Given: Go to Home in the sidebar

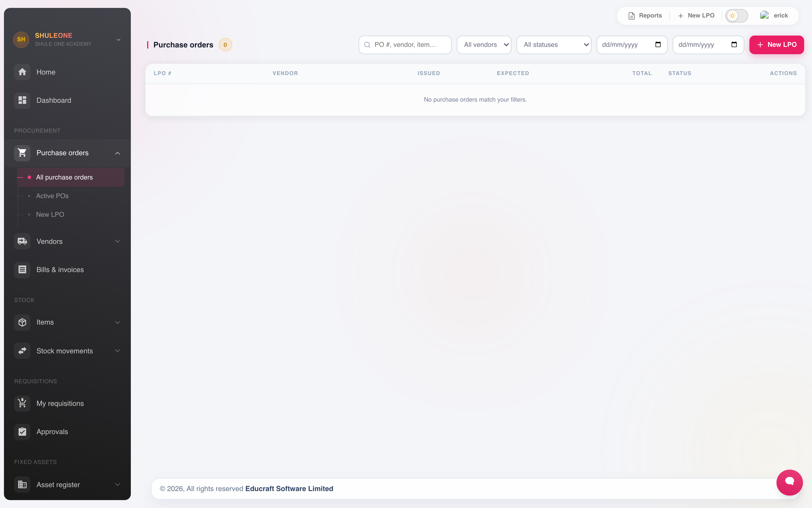Looking at the screenshot, I should tap(67, 72).
